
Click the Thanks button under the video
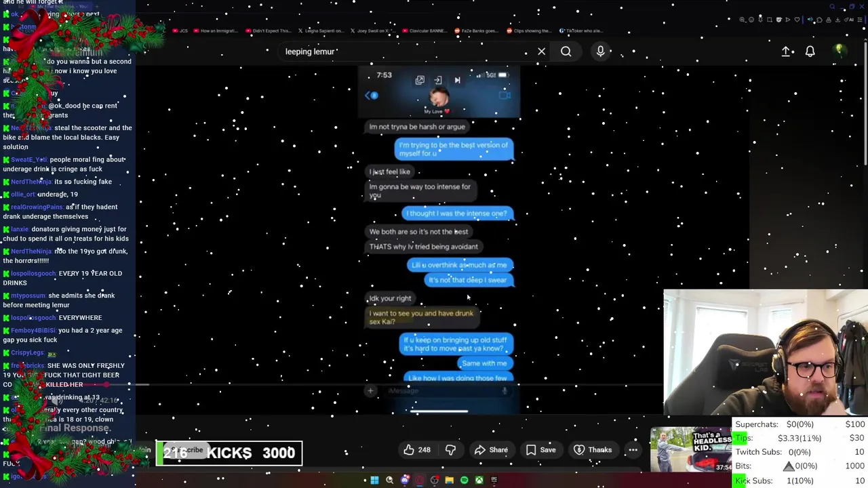click(x=593, y=450)
